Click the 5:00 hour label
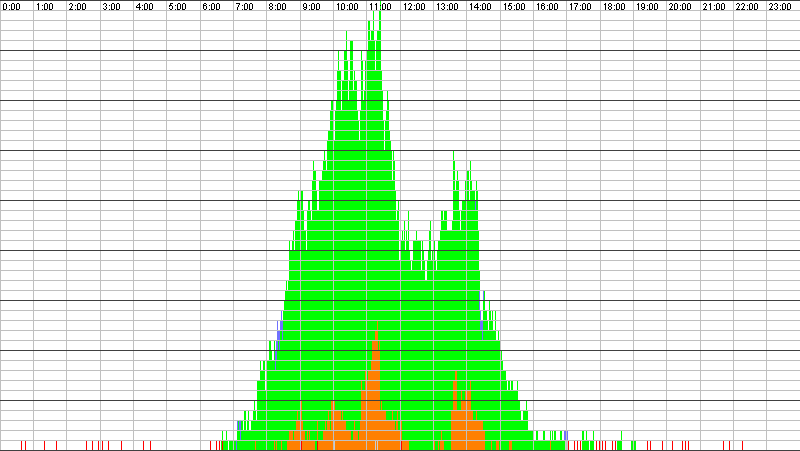 [x=178, y=7]
